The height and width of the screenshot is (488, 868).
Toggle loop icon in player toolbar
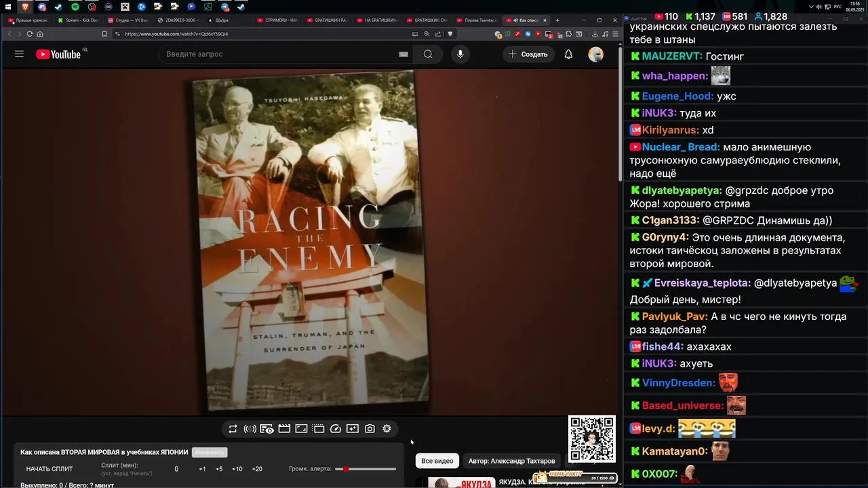point(233,428)
